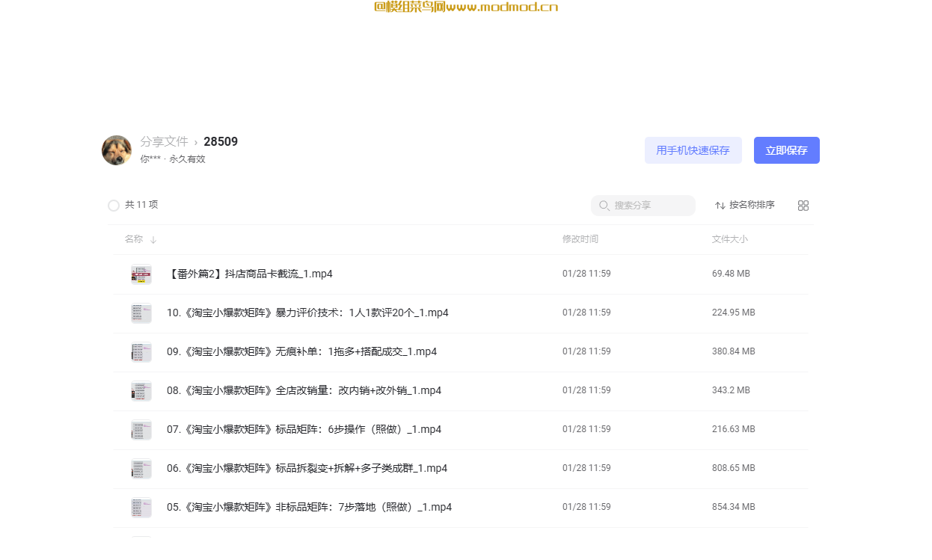Click thumbnail of video 09 无痕补单
Image resolution: width=932 pixels, height=560 pixels.
click(x=141, y=352)
